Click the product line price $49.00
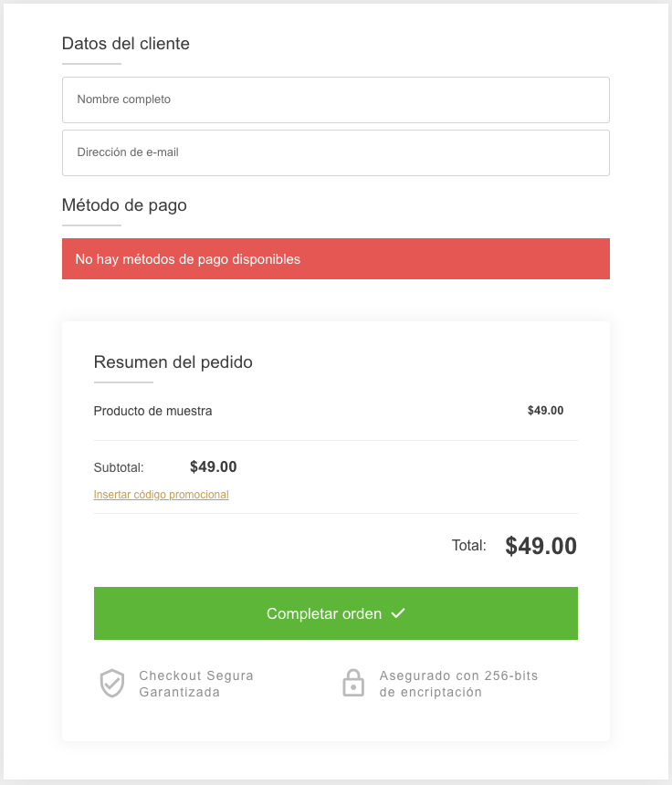Image resolution: width=672 pixels, height=785 pixels. tap(545, 411)
